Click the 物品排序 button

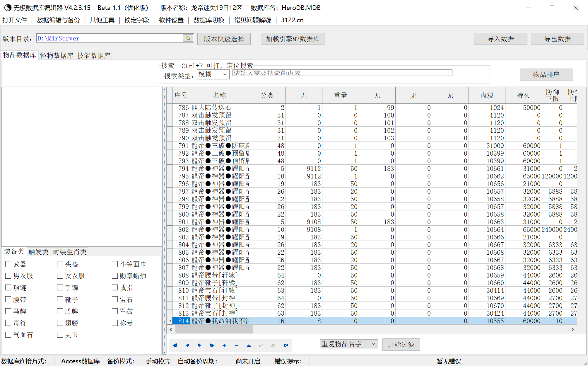tap(546, 75)
